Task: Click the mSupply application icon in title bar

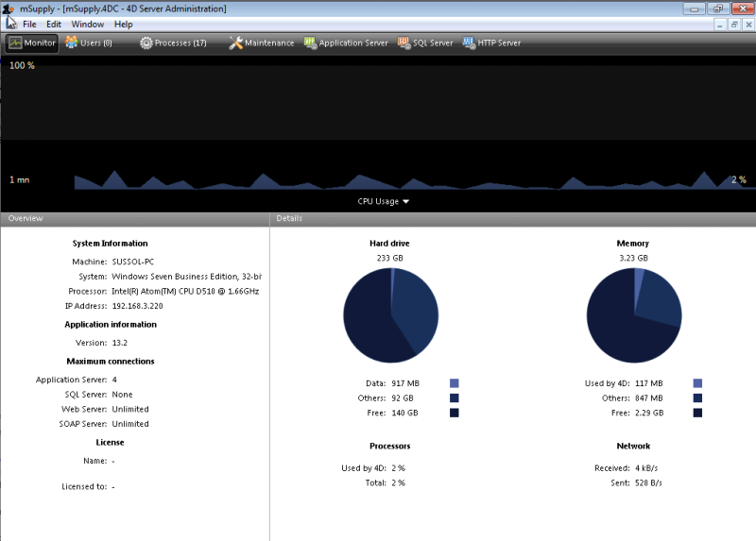Action: pyautogui.click(x=9, y=8)
